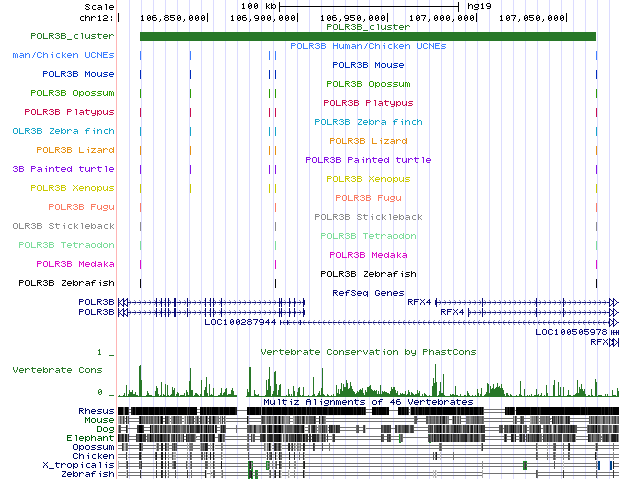The width and height of the screenshot is (620, 479).
Task: Click the centered POLR3B Lizard track title
Action: pos(368,141)
